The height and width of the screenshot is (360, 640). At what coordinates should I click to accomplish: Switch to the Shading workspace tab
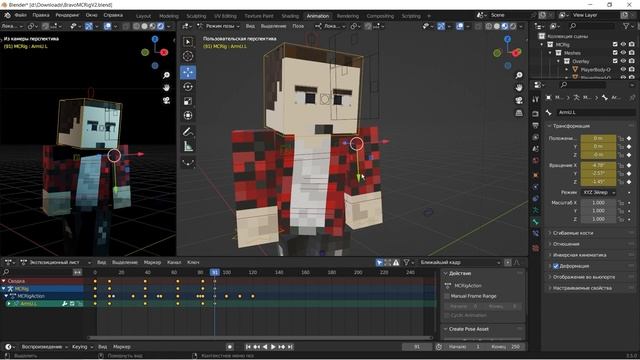pyautogui.click(x=290, y=16)
